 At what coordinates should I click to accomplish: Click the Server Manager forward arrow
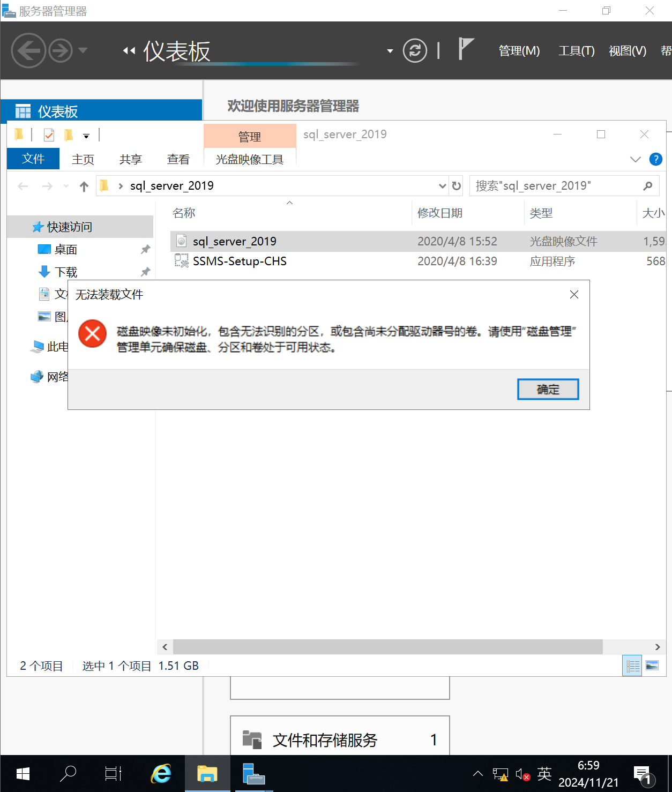(61, 51)
